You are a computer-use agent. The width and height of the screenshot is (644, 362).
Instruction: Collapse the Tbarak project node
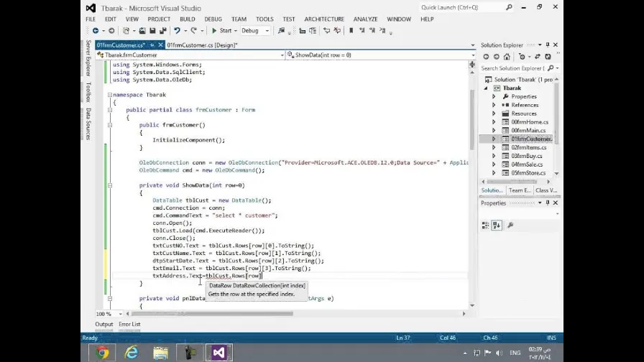pos(487,88)
